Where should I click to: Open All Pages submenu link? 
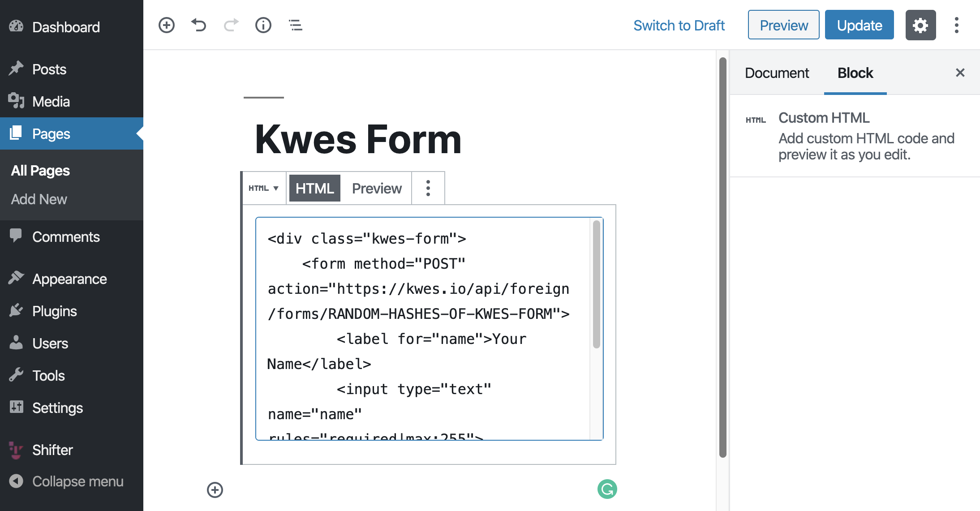click(x=40, y=170)
